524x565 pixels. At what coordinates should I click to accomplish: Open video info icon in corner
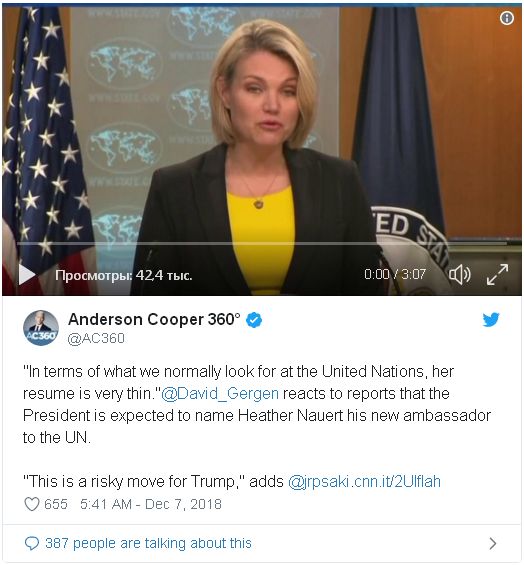507,18
